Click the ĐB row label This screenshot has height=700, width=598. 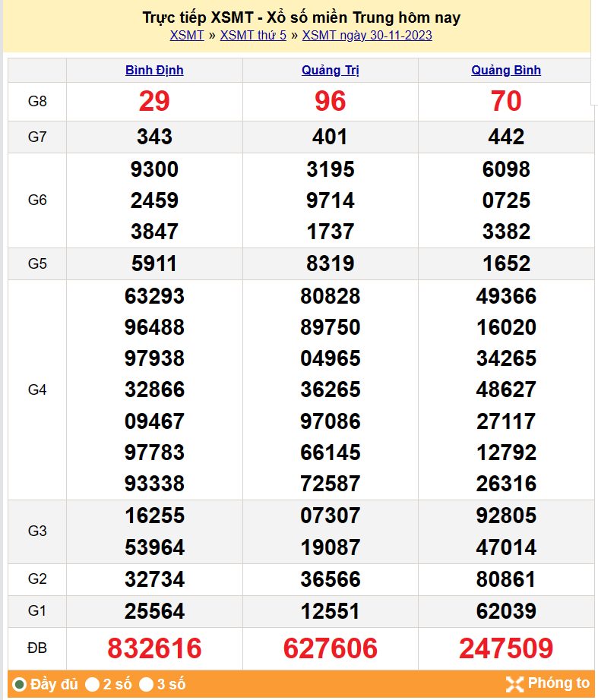[37, 648]
